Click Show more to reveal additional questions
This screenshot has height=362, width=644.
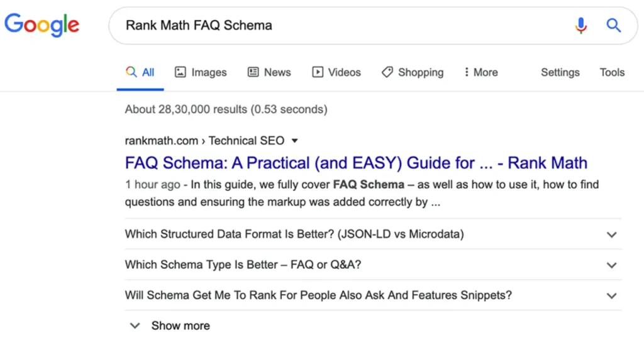(180, 326)
